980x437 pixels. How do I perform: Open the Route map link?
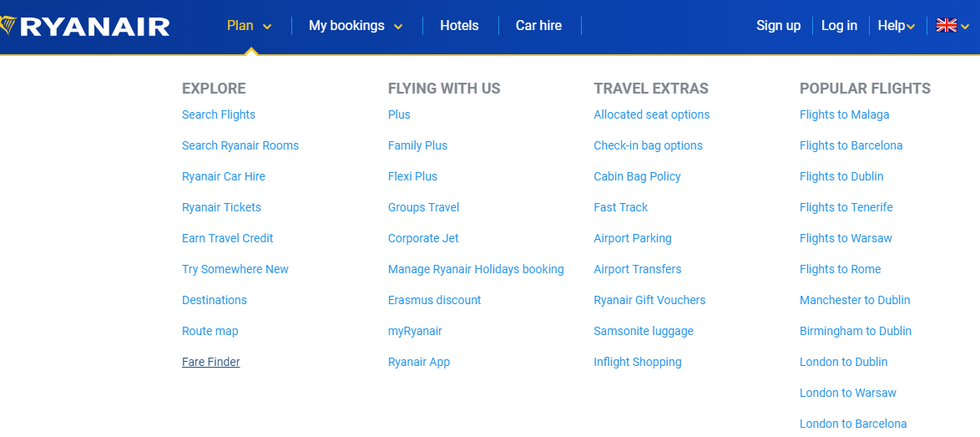tap(210, 331)
